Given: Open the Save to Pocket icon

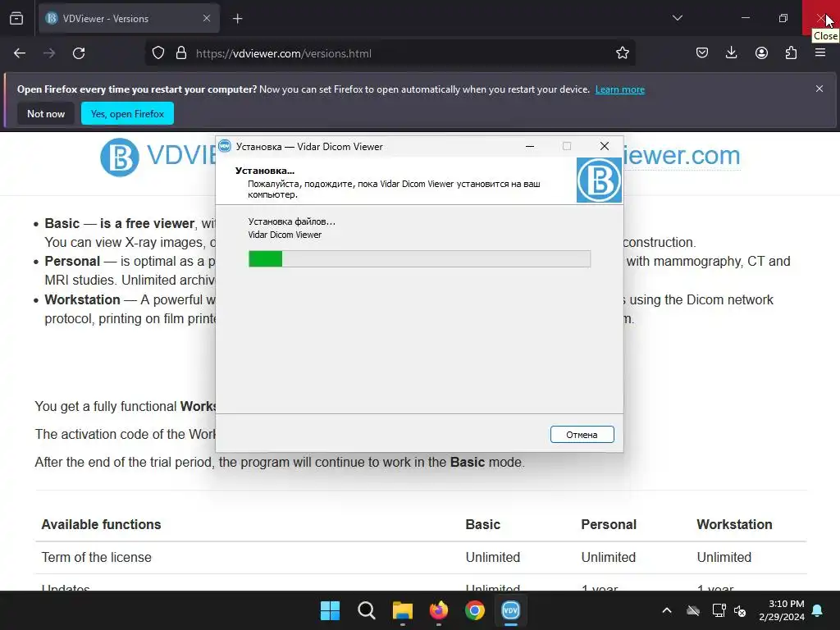Looking at the screenshot, I should 702,53.
